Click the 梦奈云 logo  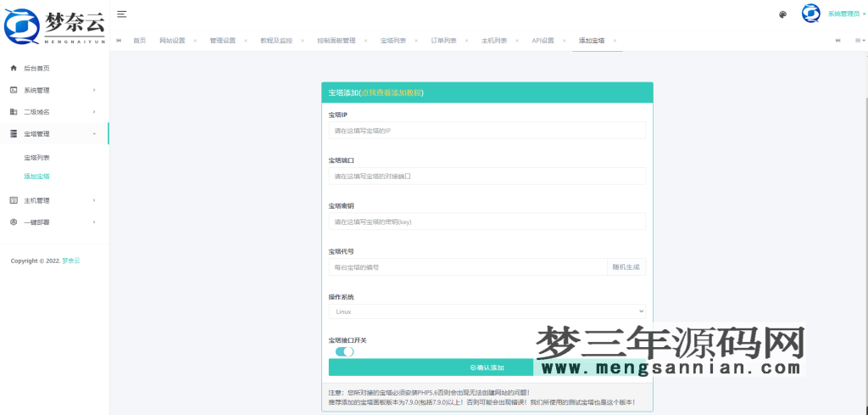pyautogui.click(x=54, y=26)
